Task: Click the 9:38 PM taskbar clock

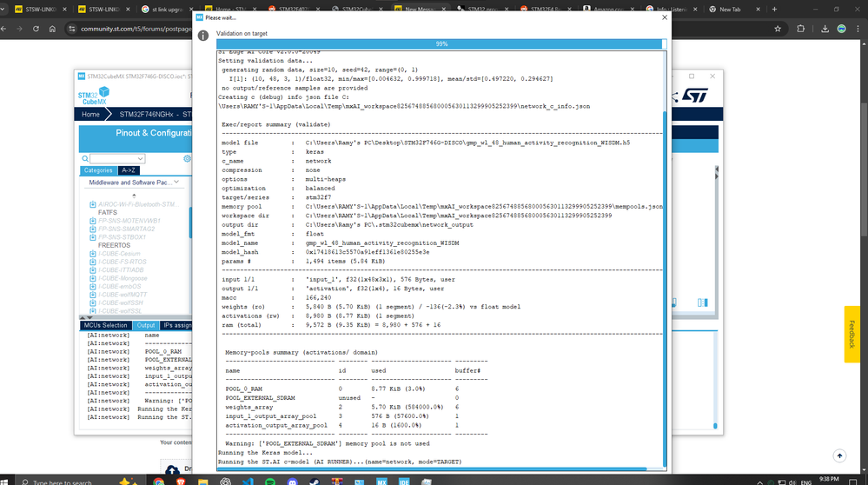Action: 829,480
